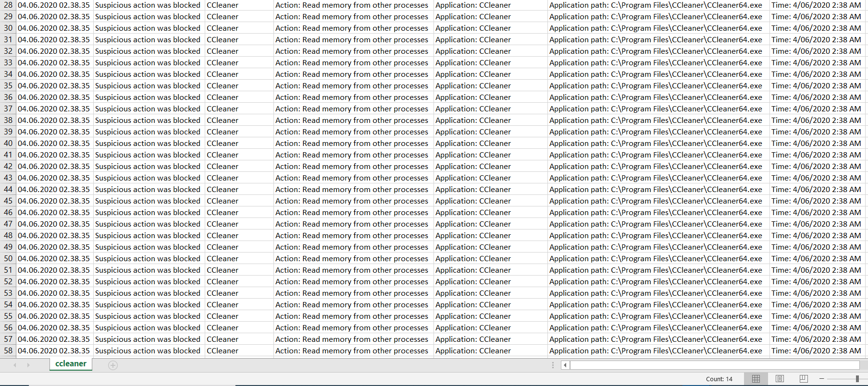Select 'Action: Read memory' cell in row 34
The height and width of the screenshot is (386, 868).
tap(354, 74)
